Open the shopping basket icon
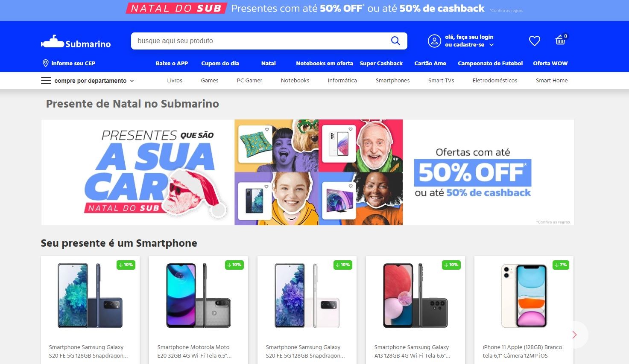The height and width of the screenshot is (364, 629). (x=560, y=40)
